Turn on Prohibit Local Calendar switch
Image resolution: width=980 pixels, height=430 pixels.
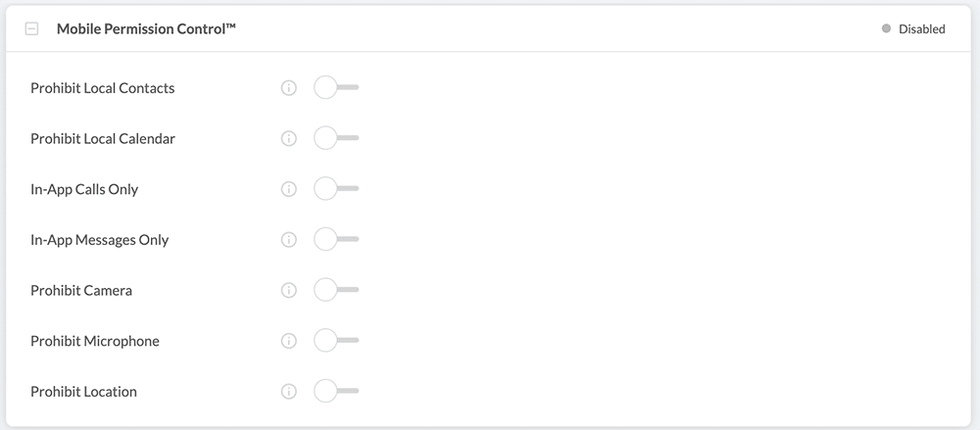tap(336, 139)
